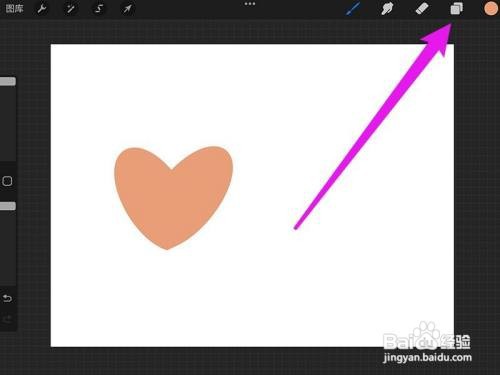Screen dimensions: 500x375
Task: Open the Actions wrench menu
Action: 42,9
